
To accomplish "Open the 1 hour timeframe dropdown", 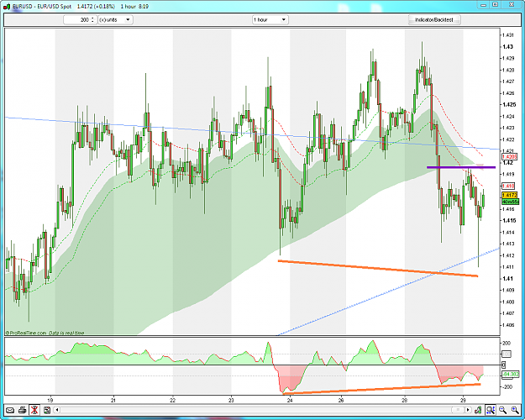I will click(270, 20).
